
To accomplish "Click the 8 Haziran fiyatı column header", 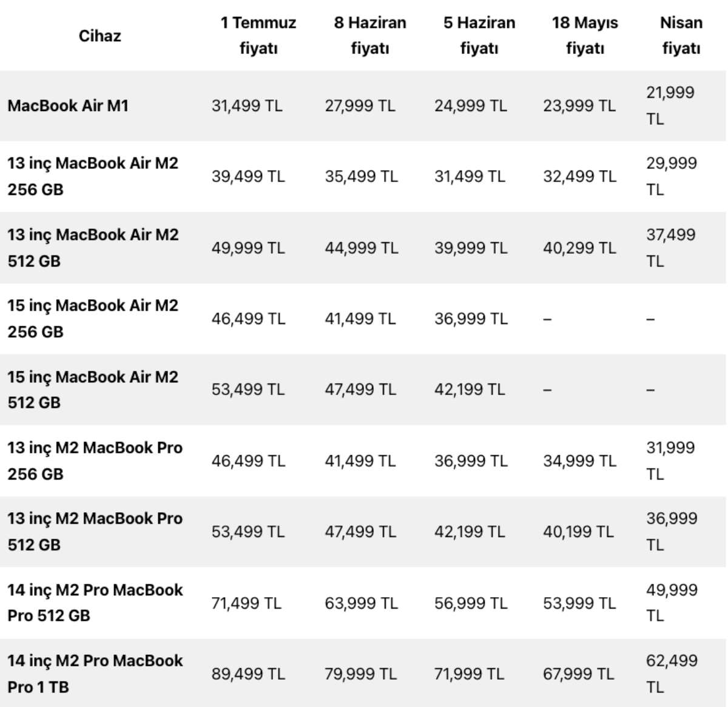I will [369, 36].
